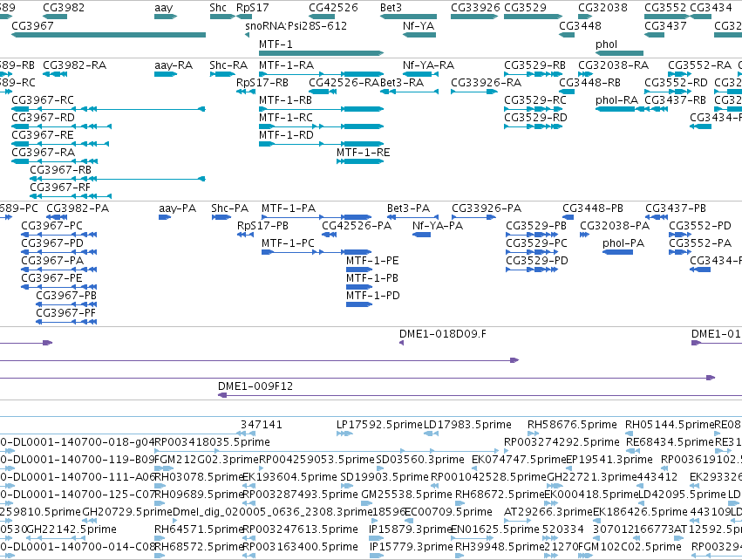Select transcript CG3967-RC label
742x560 pixels.
43,100
